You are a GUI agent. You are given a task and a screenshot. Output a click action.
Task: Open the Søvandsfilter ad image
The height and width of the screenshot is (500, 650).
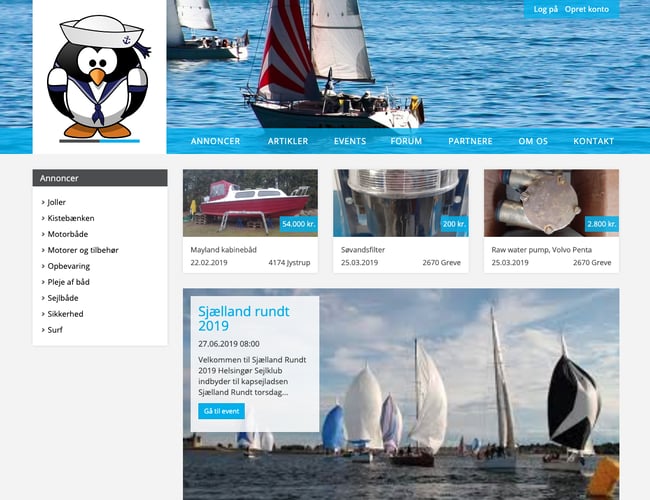401,203
